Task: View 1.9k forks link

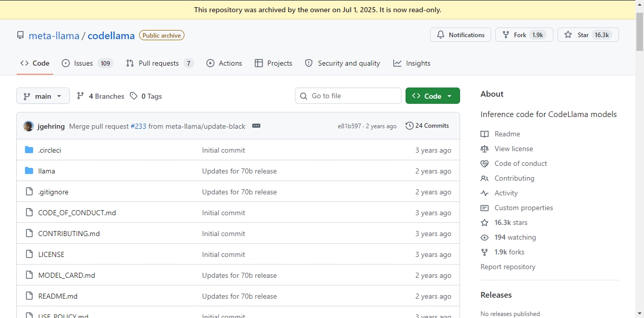Action: [x=509, y=252]
